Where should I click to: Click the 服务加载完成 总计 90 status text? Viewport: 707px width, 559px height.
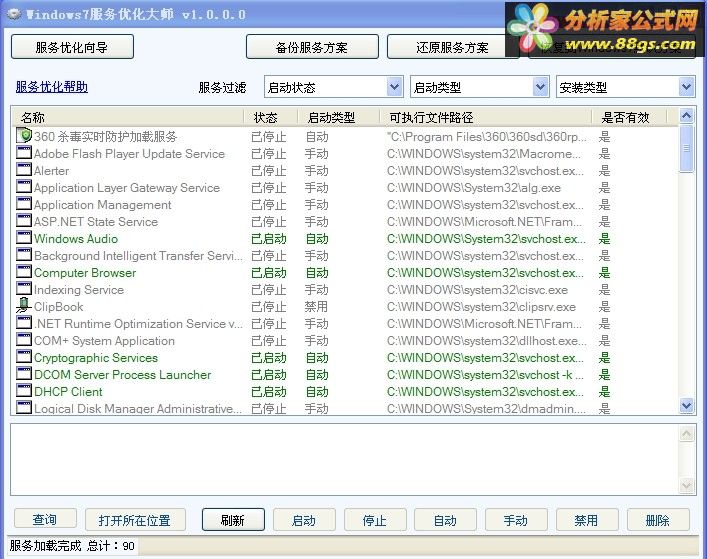72,545
